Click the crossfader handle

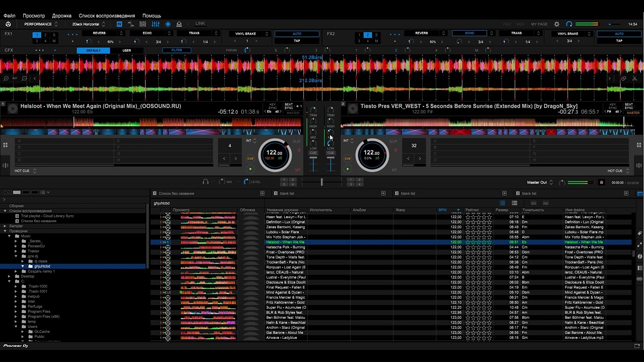(x=322, y=182)
